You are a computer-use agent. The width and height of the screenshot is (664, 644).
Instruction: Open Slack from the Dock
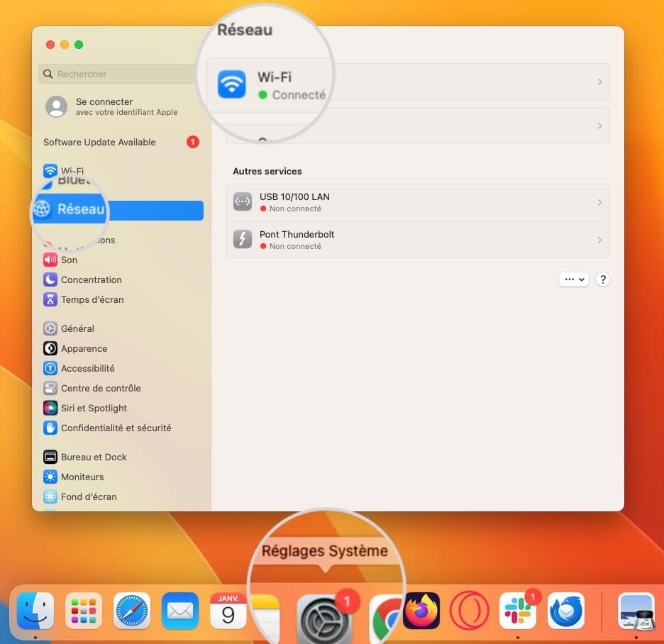(x=518, y=611)
